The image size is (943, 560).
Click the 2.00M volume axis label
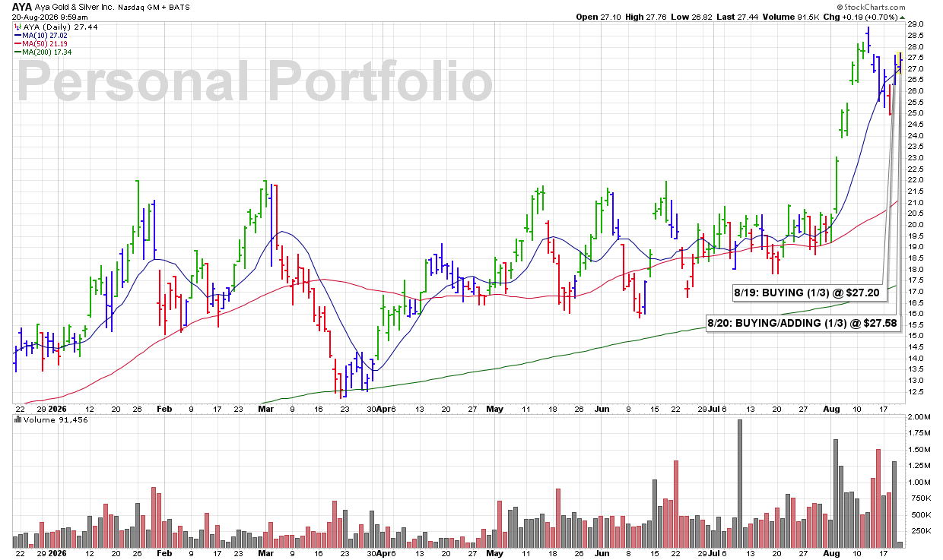919,417
